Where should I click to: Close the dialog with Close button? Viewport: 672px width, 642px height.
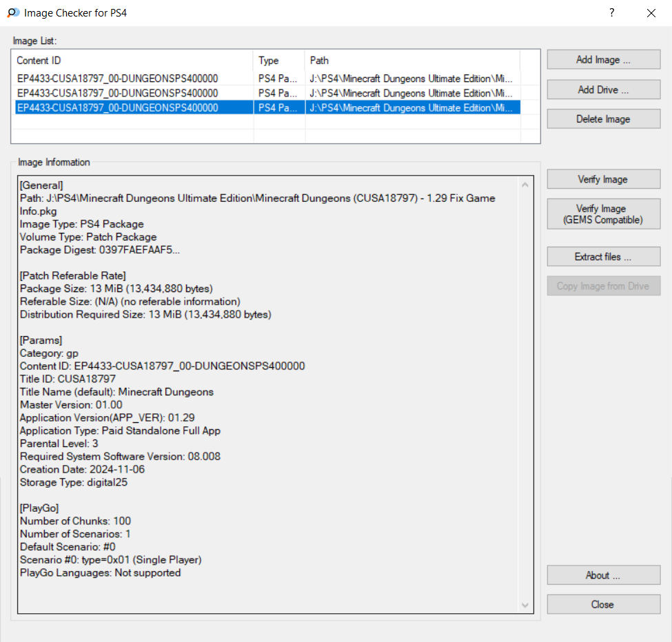click(x=604, y=604)
